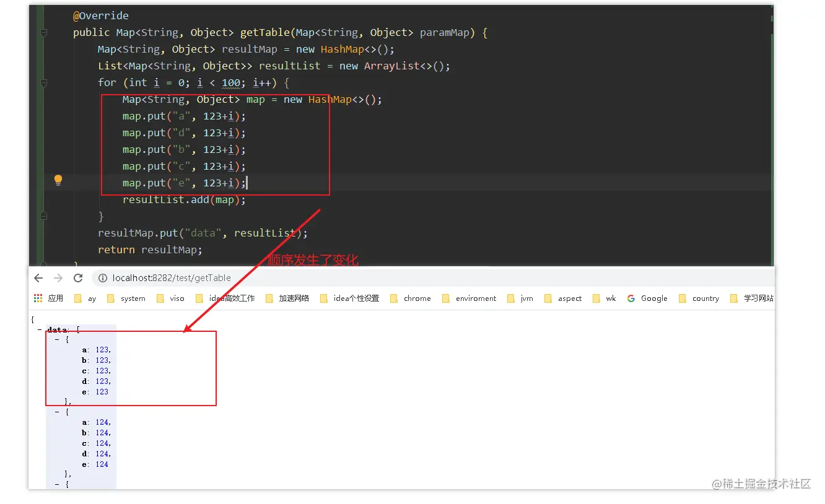Viewport: 825px width, 504px height.
Task: Click the for-loop closing brace fold marker
Action: [43, 216]
